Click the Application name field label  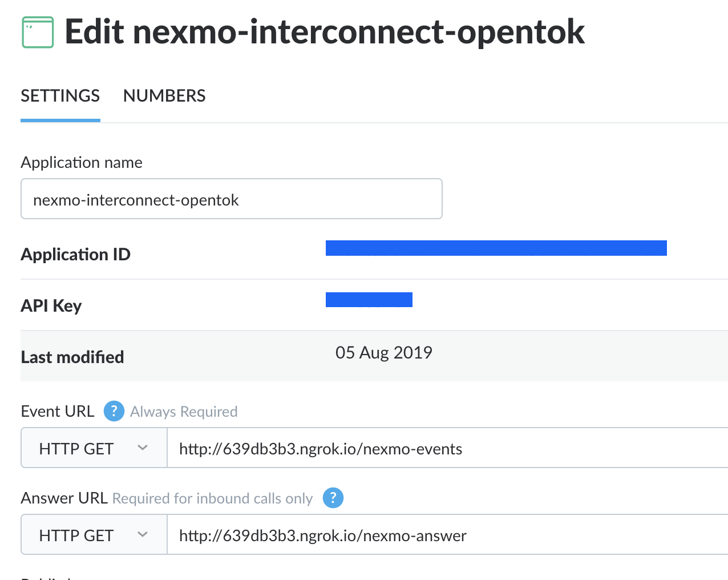tap(82, 163)
